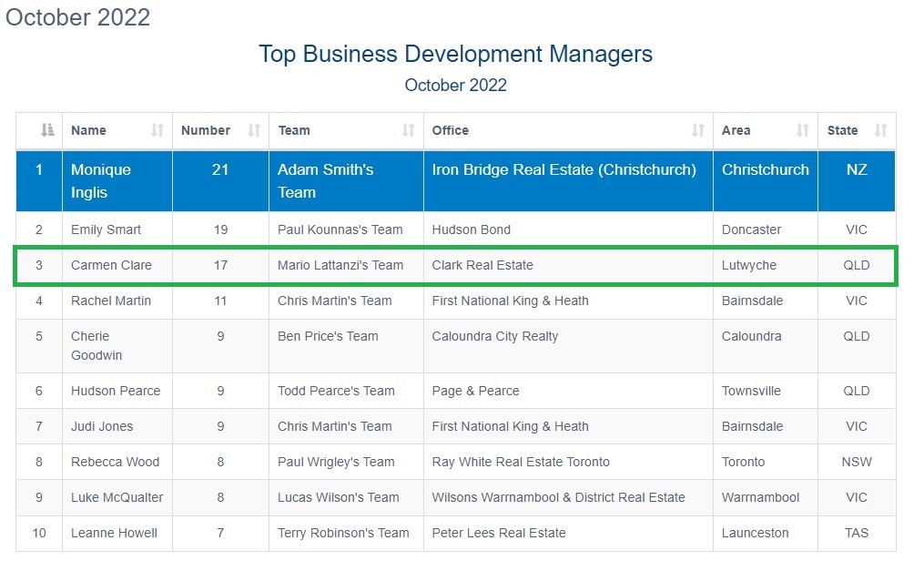Click the Page & Pearce office cell
This screenshot has height=561, width=924.
click(568, 391)
